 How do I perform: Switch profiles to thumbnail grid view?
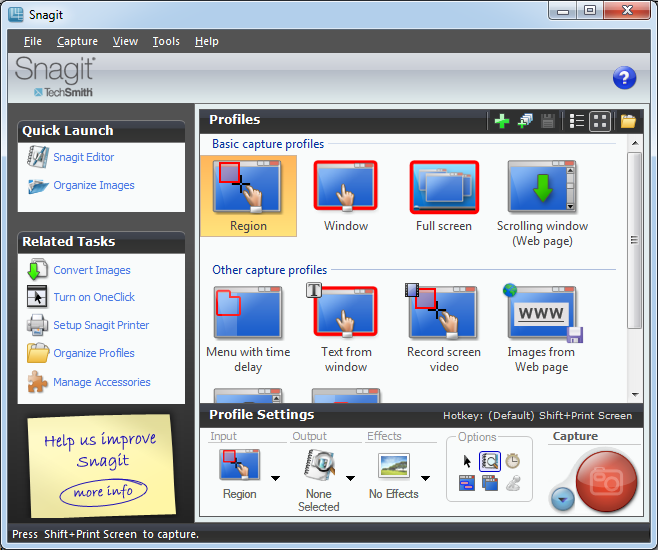coord(600,122)
